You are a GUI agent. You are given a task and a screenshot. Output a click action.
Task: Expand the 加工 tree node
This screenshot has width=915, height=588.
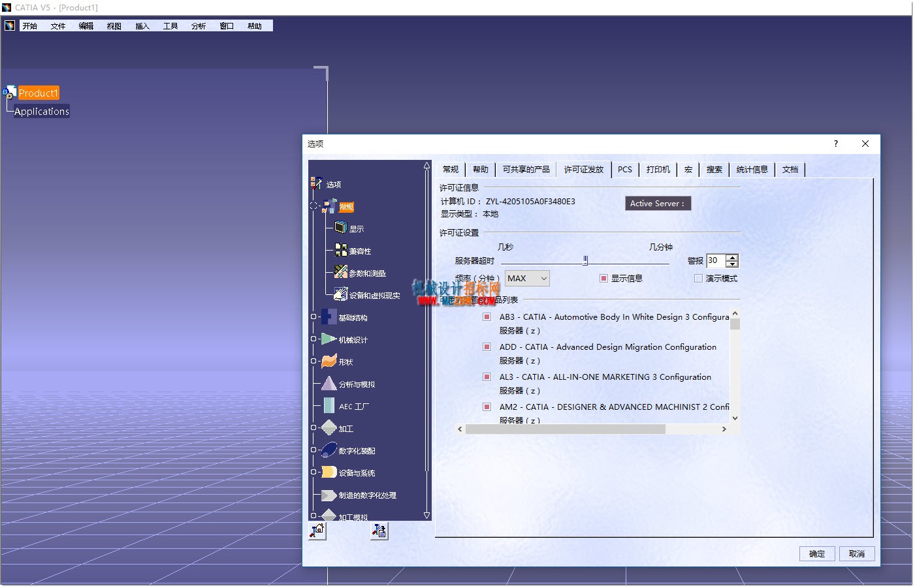pyautogui.click(x=313, y=427)
